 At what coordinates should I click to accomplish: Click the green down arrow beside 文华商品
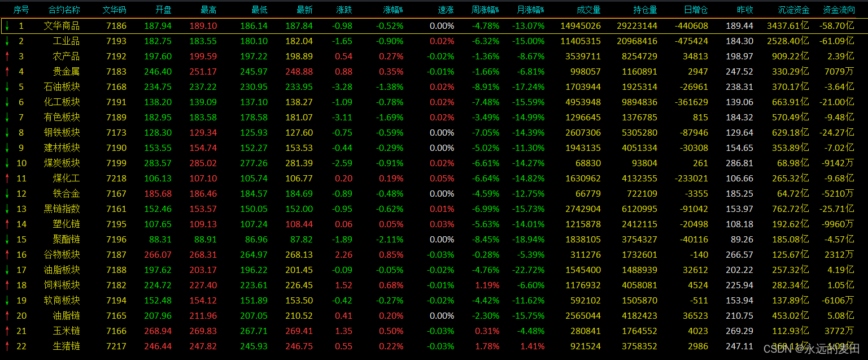[7, 25]
